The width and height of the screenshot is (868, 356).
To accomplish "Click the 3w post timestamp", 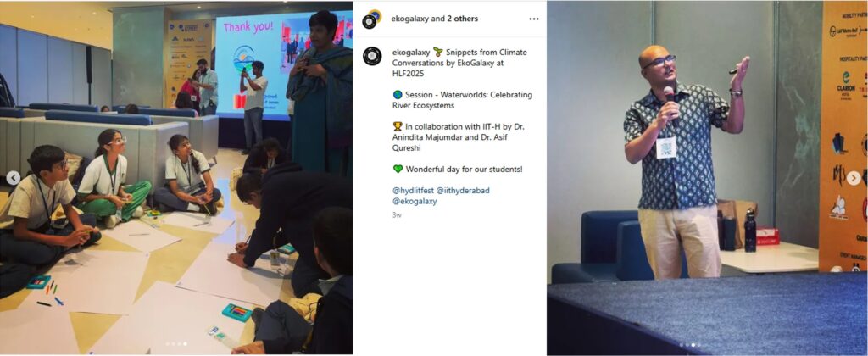I will (397, 214).
